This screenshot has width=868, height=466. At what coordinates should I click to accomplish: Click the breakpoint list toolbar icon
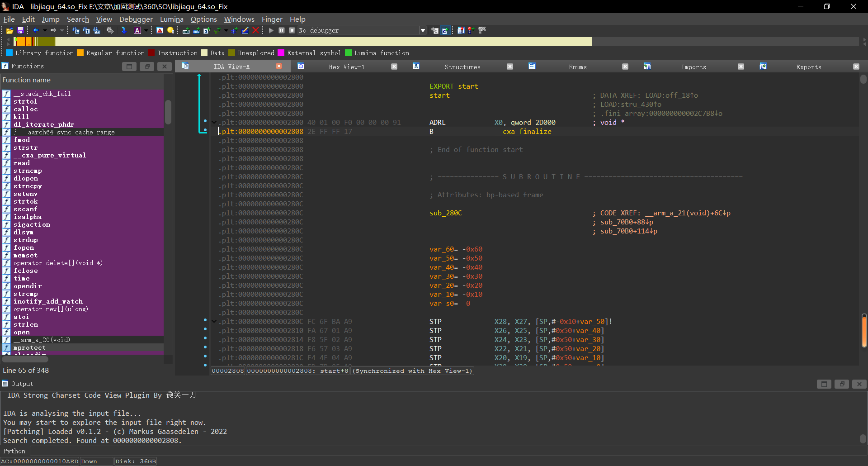point(461,30)
